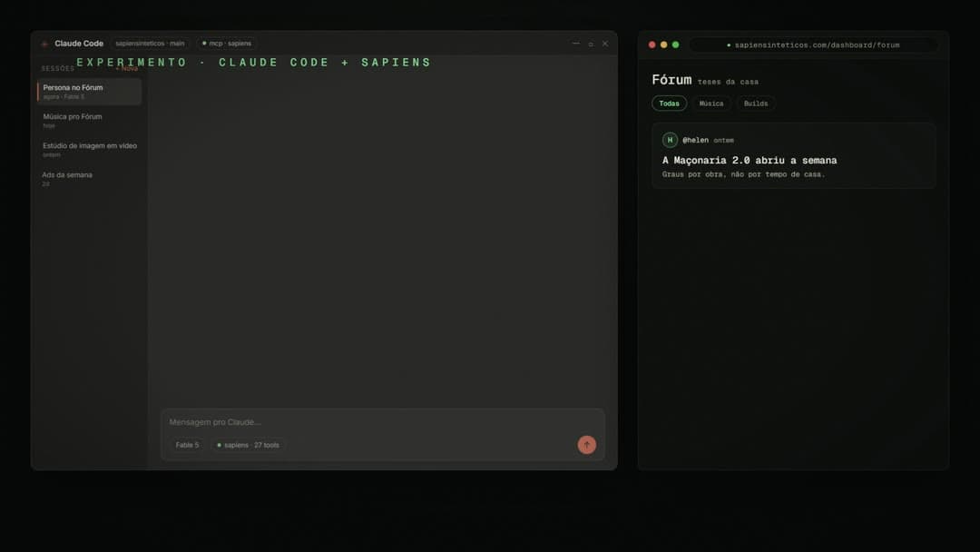980x552 pixels.
Task: Click the teses da casa subtitle
Action: [x=728, y=82]
